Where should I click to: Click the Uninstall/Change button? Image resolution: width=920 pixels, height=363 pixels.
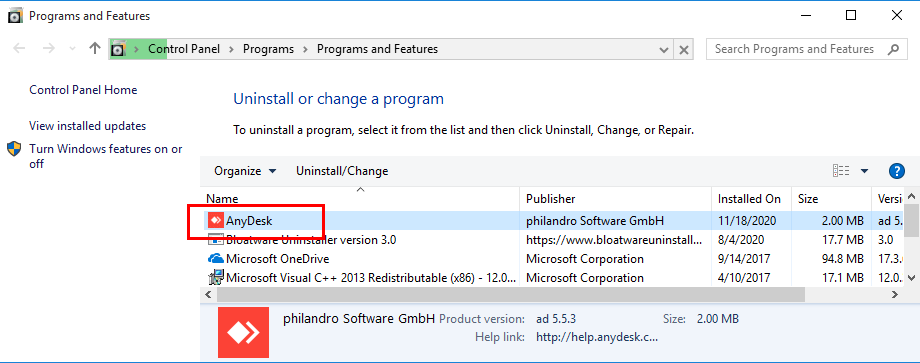342,171
